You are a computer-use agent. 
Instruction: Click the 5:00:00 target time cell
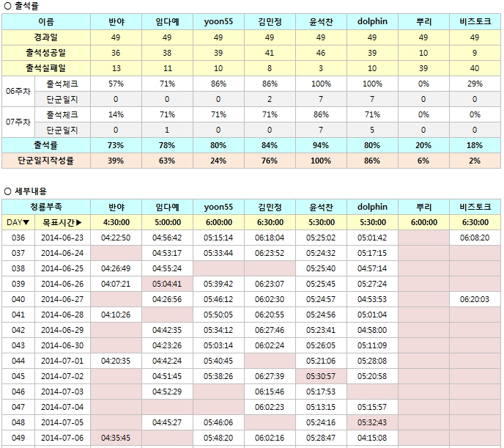[167, 222]
